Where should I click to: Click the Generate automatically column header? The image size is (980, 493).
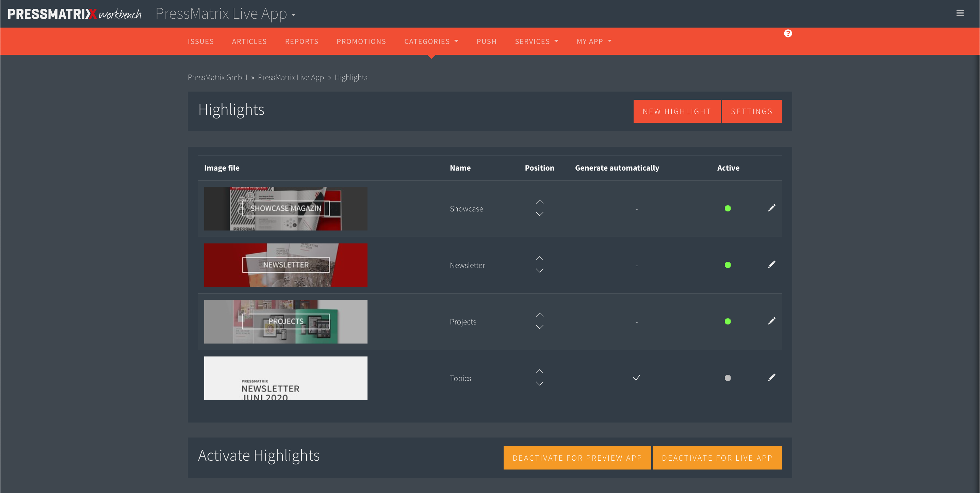[x=617, y=168]
